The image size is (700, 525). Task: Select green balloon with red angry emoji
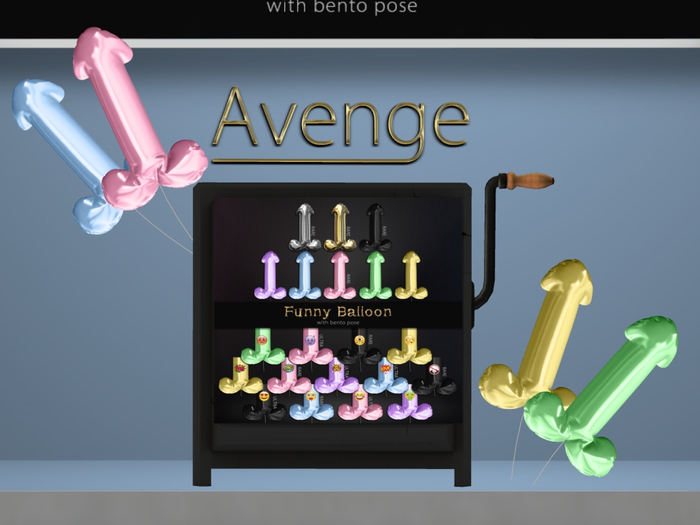pyautogui.click(x=262, y=346)
